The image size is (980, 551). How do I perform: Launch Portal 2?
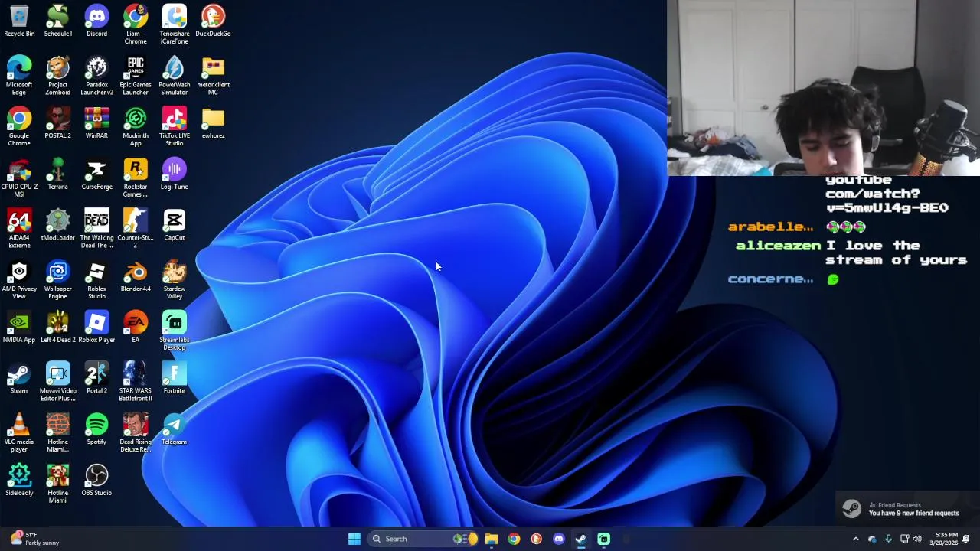pos(96,379)
